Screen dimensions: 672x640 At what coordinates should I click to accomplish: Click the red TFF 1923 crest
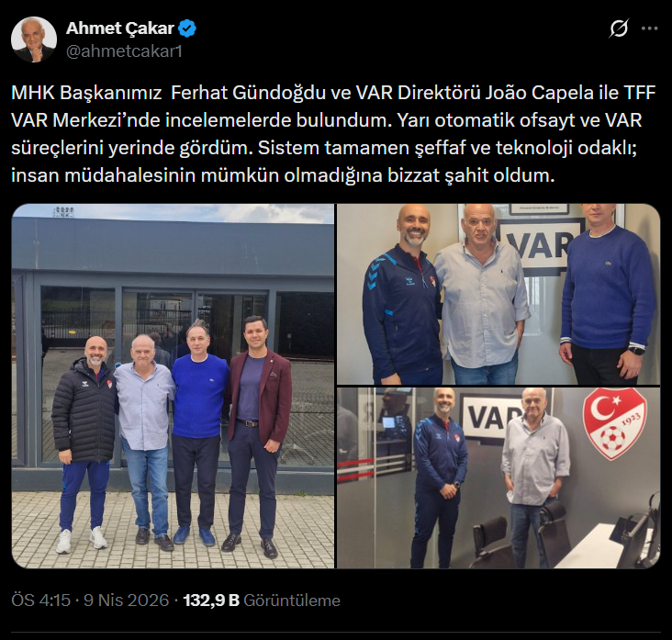click(614, 423)
